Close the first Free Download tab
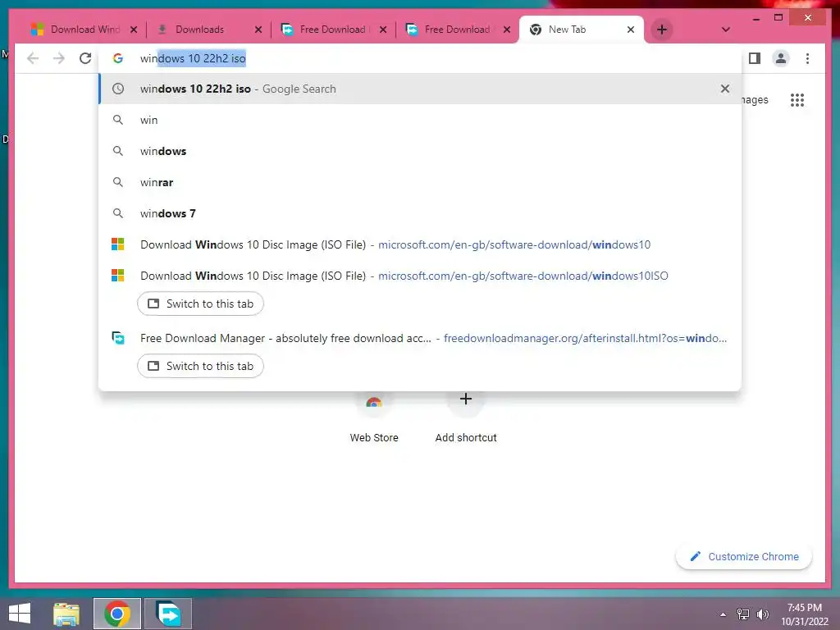840x630 pixels. point(383,30)
